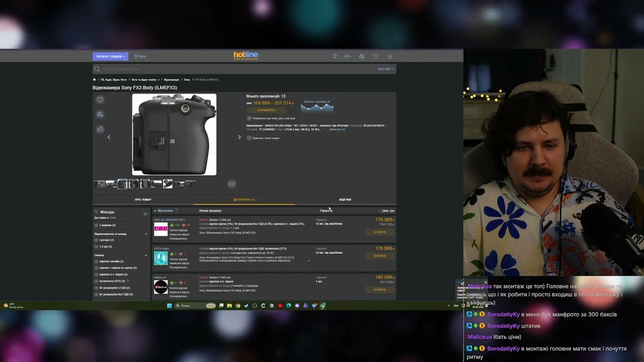644x362 pixels.
Task: Switch to the 'Де купити' tab
Action: click(245, 200)
